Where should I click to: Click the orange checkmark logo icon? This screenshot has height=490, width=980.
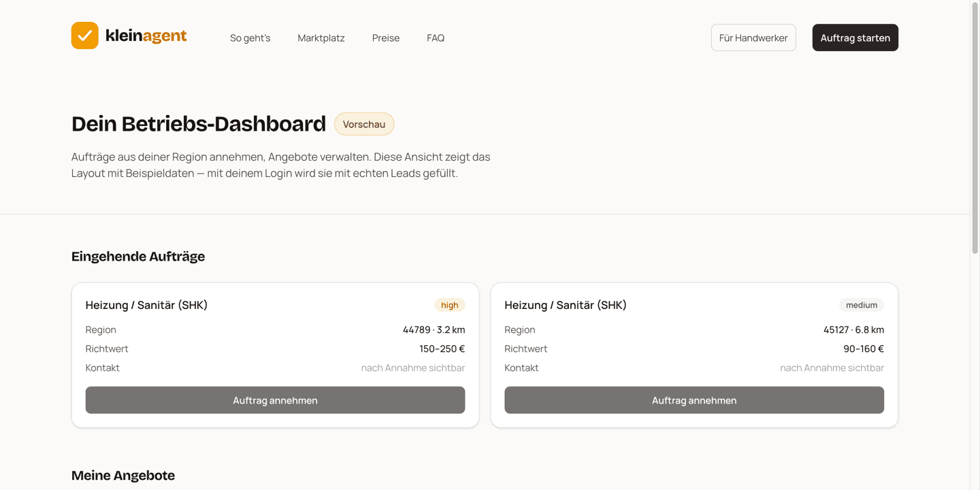coord(85,35)
